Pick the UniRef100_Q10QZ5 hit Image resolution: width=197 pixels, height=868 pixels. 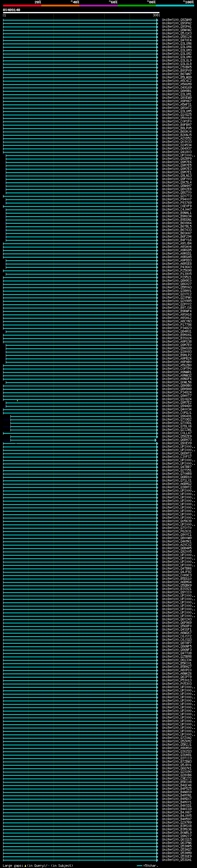pos(177,115)
